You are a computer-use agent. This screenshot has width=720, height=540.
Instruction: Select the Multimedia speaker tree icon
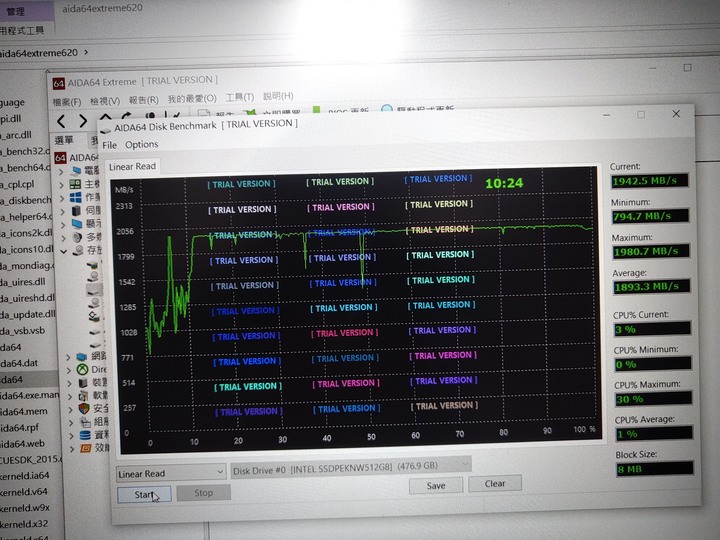[78, 237]
